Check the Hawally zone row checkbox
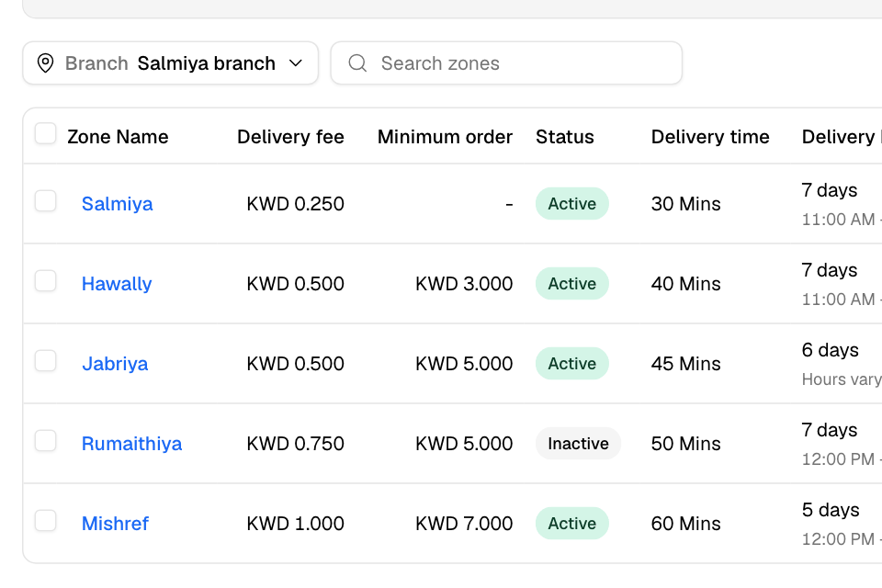 tap(46, 281)
